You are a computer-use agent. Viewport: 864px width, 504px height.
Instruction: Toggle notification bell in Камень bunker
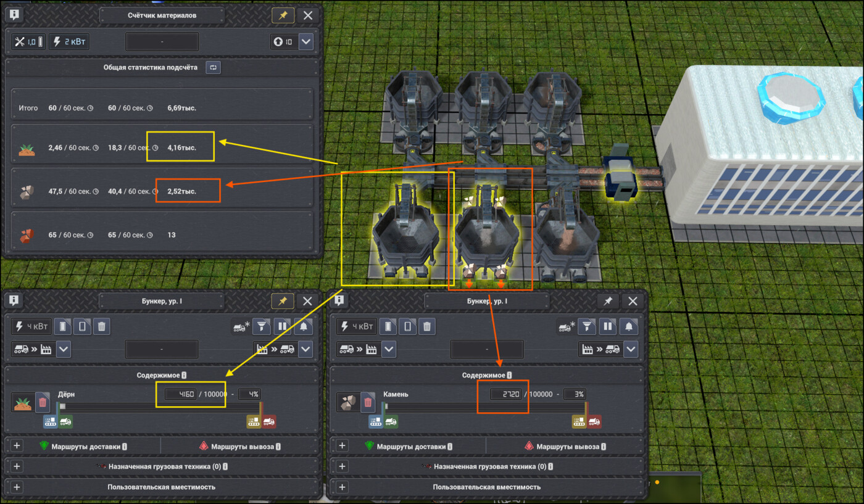point(628,326)
